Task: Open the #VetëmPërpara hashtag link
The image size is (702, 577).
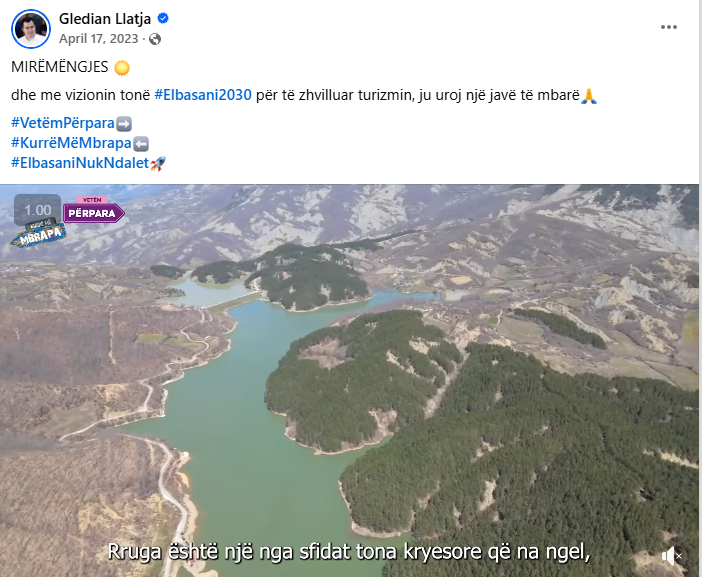Action: pos(63,123)
